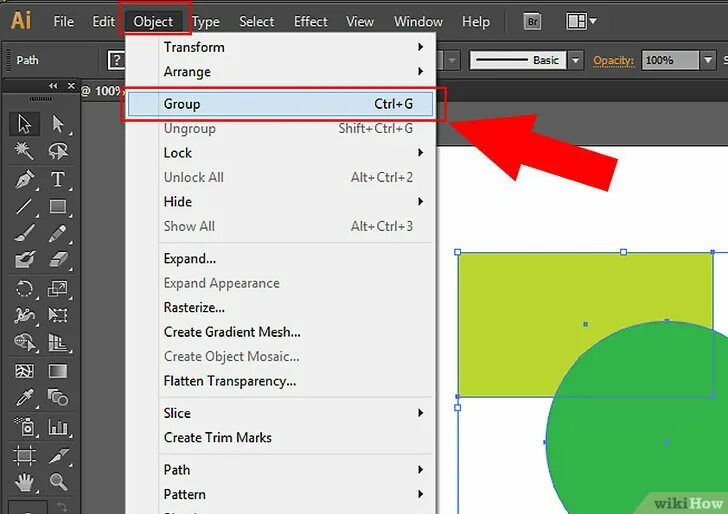This screenshot has width=728, height=514.
Task: Open Adobe Bridge via Br icon
Action: click(x=532, y=21)
